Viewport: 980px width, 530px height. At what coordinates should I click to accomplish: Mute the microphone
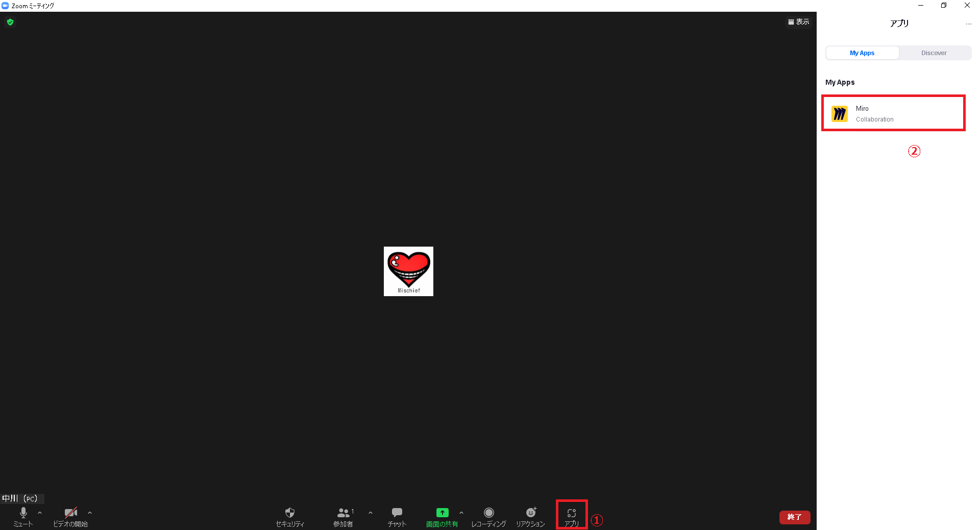pyautogui.click(x=23, y=516)
